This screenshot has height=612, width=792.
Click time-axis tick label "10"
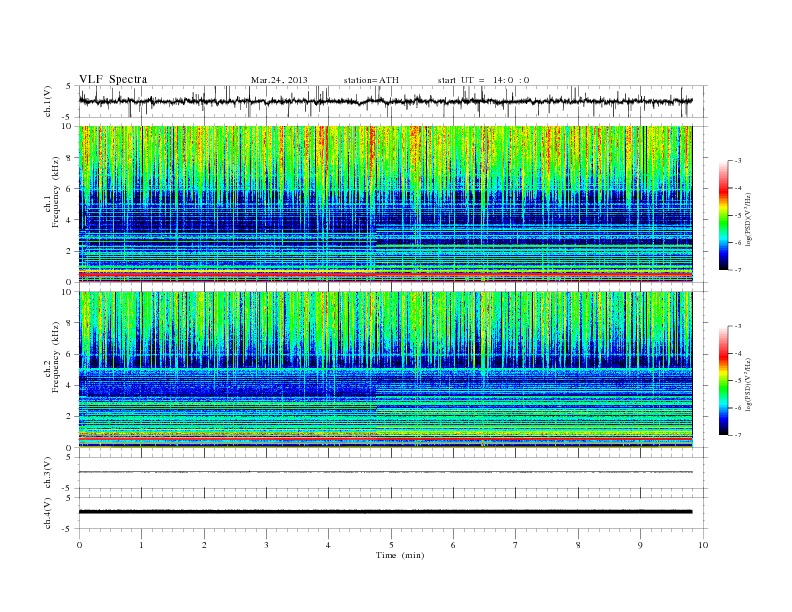pos(703,545)
